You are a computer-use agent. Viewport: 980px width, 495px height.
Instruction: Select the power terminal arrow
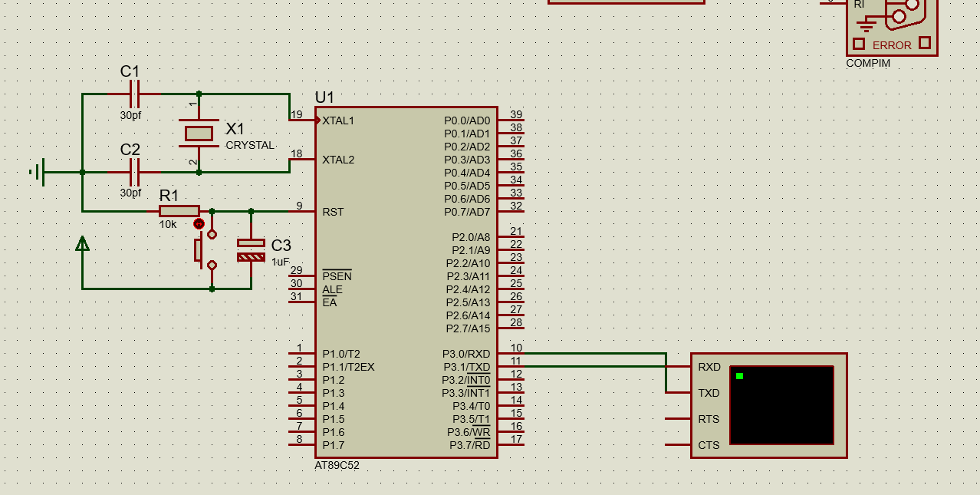82,243
